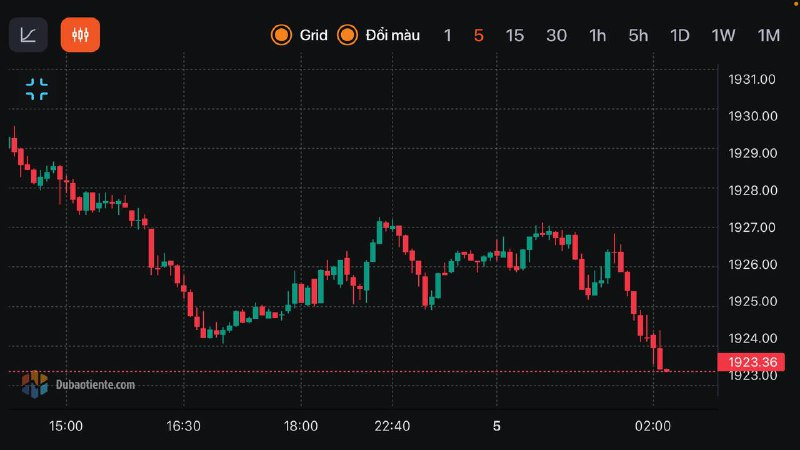The image size is (800, 450).
Task: Click the 1923.36 current price label
Action: [753, 362]
